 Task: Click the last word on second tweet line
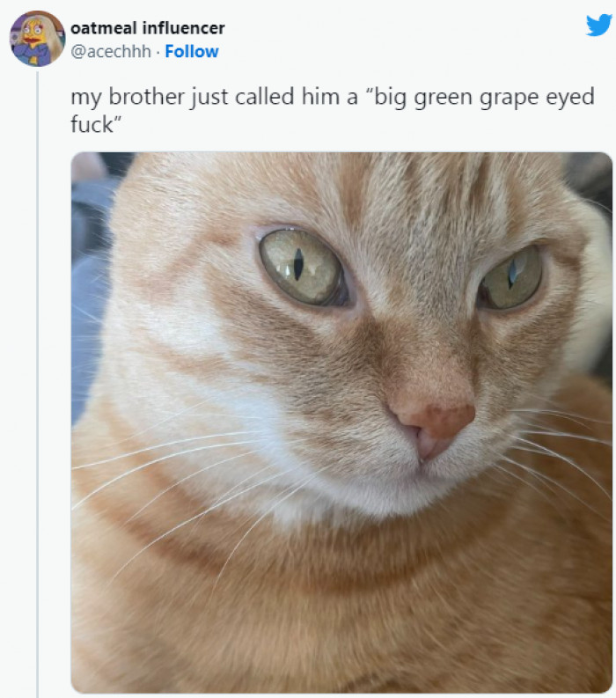tap(93, 124)
